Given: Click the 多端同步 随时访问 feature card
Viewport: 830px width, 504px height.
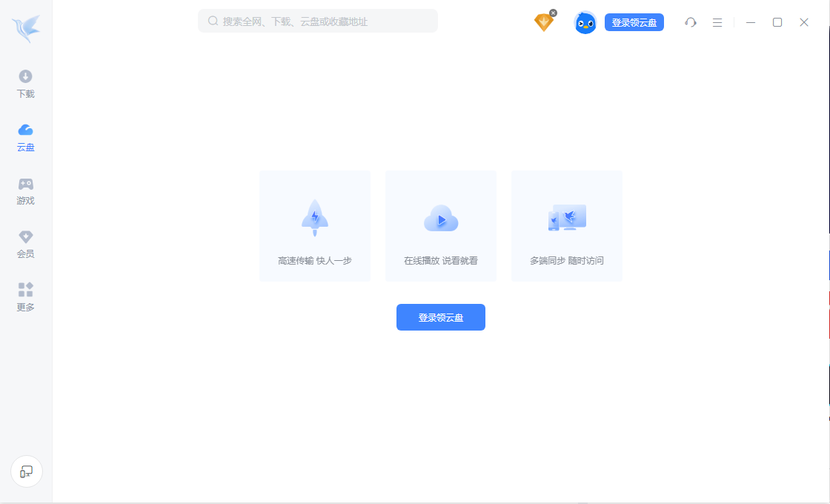Looking at the screenshot, I should pyautogui.click(x=566, y=225).
